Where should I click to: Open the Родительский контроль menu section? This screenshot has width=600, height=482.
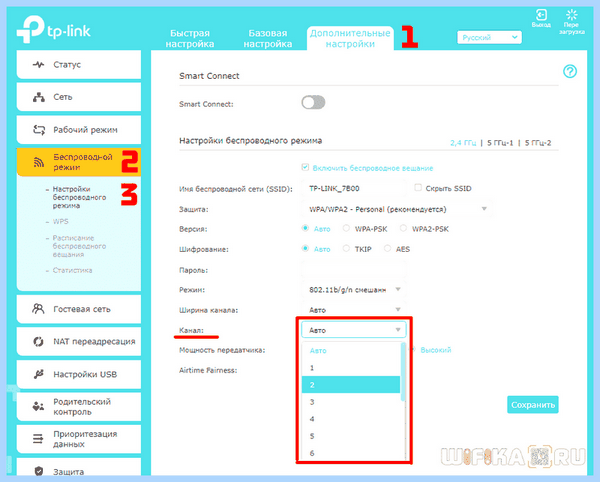pos(79,407)
